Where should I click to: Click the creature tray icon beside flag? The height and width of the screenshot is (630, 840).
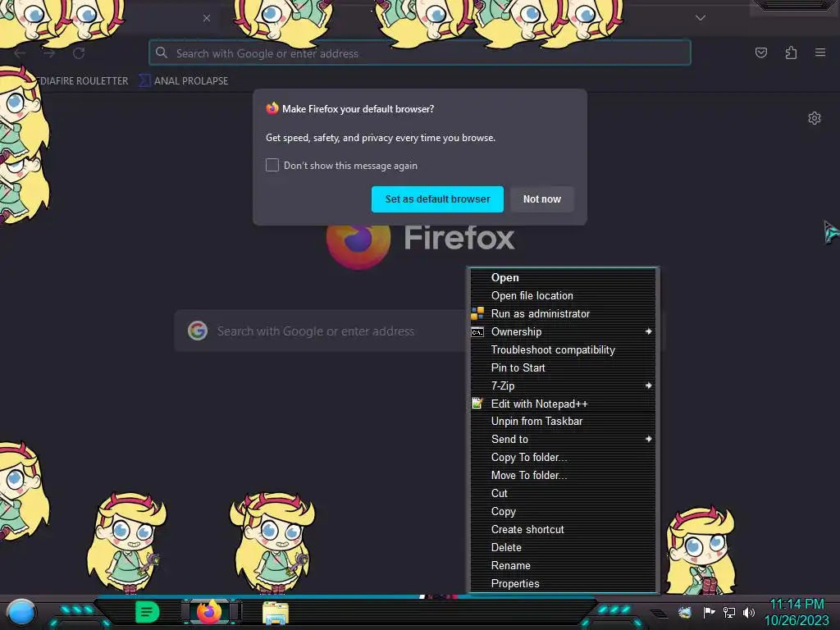tap(685, 612)
